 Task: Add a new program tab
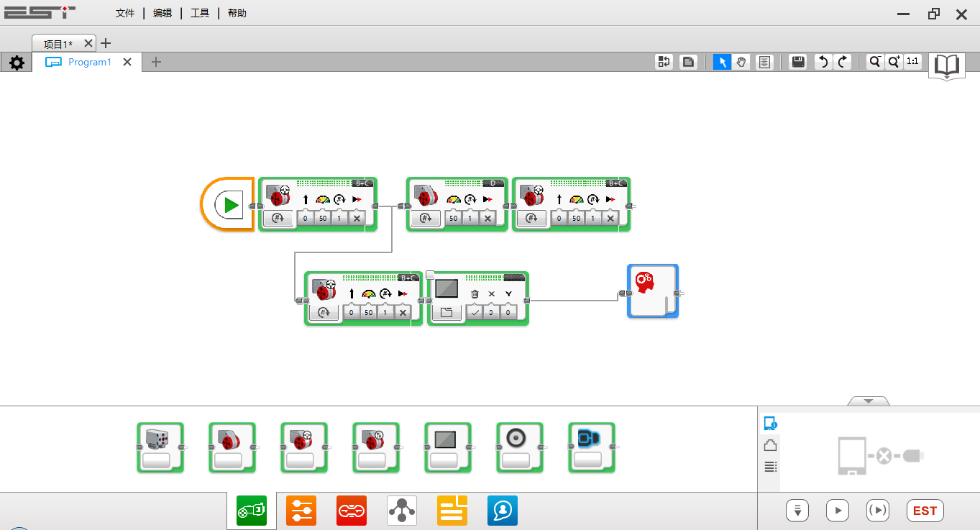(x=156, y=62)
